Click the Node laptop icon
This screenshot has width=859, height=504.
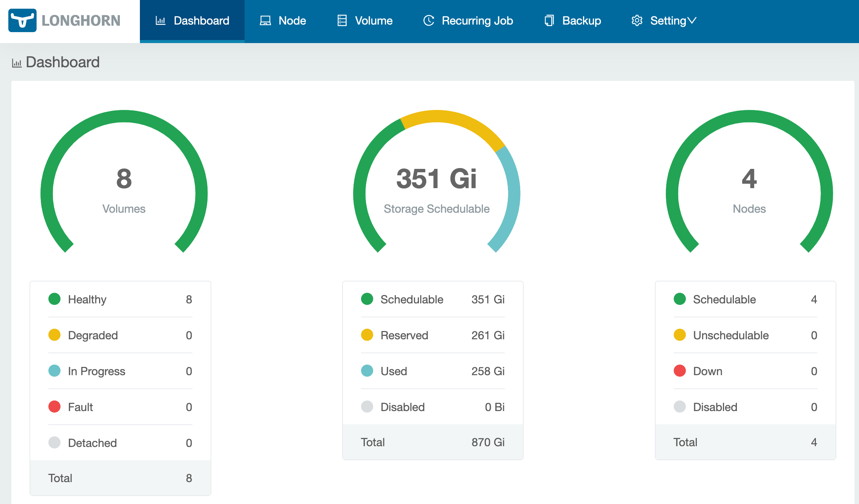(x=265, y=21)
